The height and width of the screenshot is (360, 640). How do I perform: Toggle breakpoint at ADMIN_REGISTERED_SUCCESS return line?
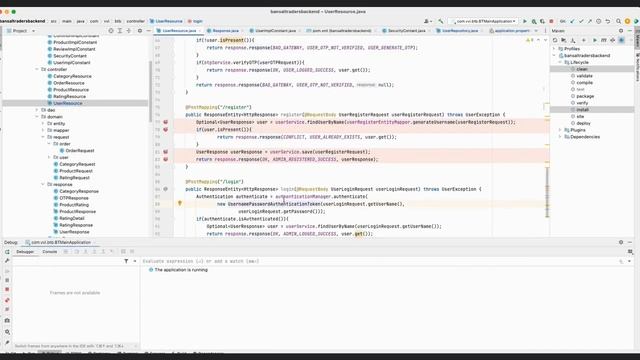click(166, 159)
